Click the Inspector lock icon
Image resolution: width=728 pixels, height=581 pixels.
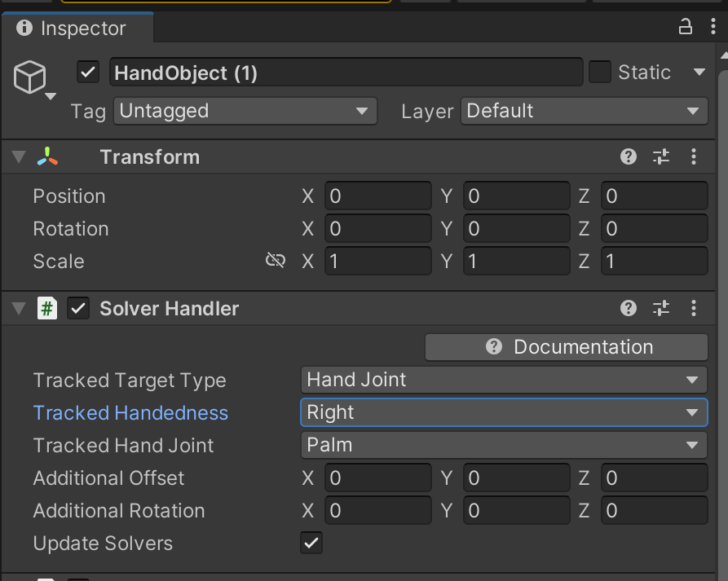click(686, 27)
